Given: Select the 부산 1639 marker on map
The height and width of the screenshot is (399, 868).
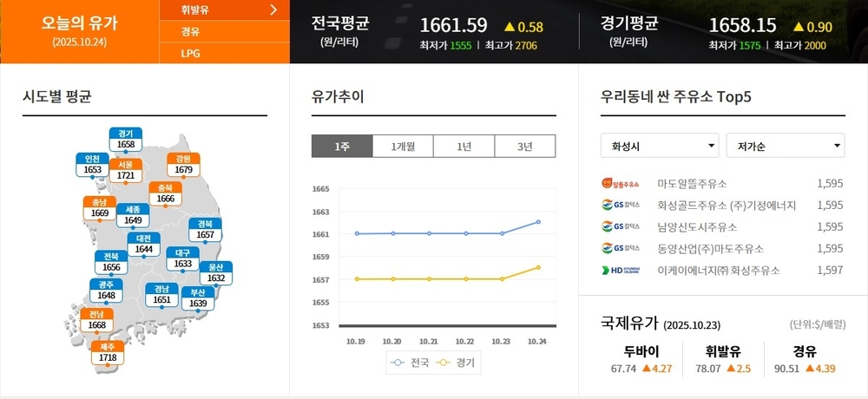Looking at the screenshot, I should (198, 298).
